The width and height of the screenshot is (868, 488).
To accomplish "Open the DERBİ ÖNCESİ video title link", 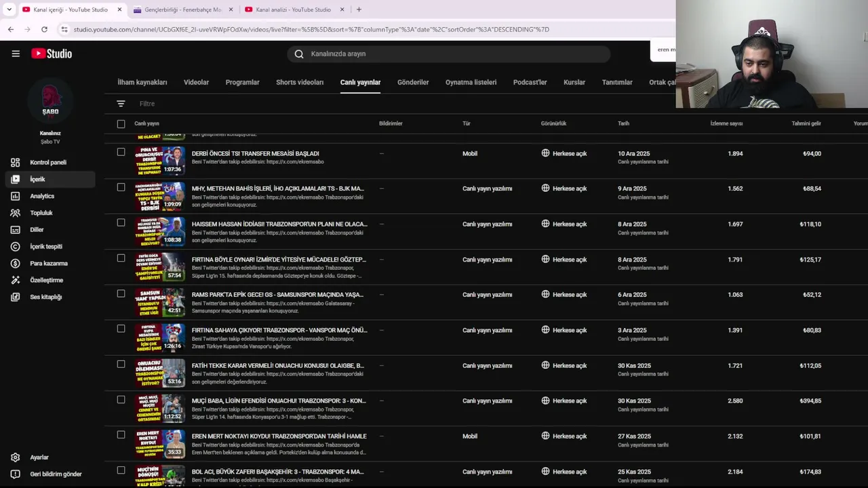I will click(x=255, y=154).
